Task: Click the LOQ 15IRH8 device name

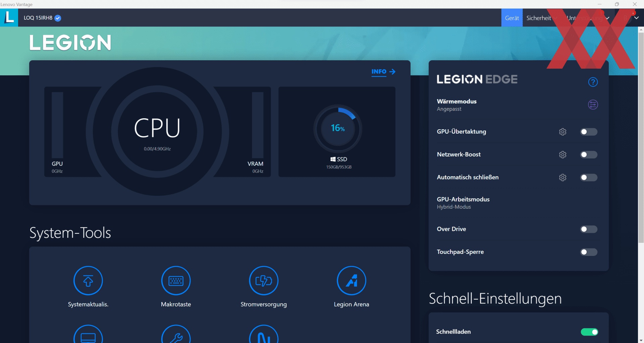Action: [38, 18]
